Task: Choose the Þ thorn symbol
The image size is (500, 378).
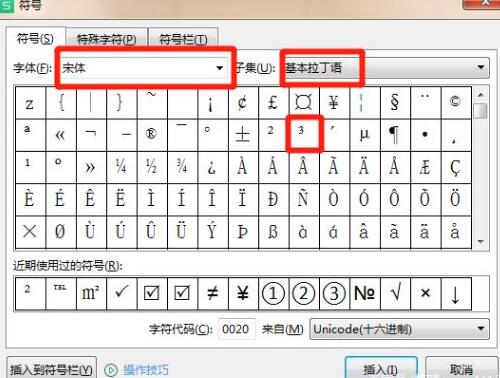Action: tap(244, 231)
